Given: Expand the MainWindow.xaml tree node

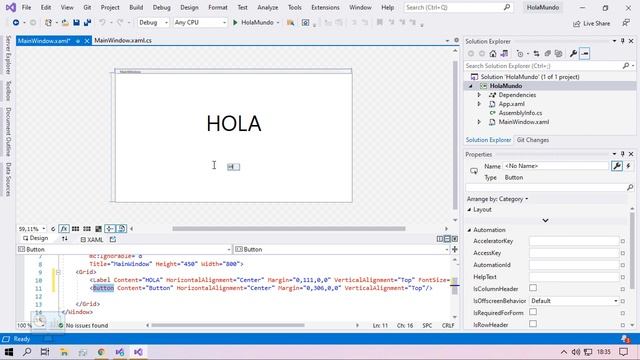Looking at the screenshot, I should point(479,122).
